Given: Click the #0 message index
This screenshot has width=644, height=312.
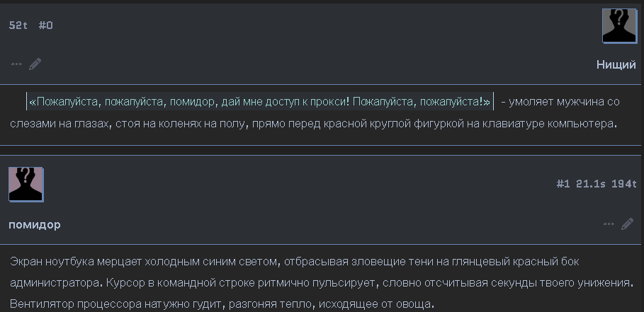Looking at the screenshot, I should (45, 25).
